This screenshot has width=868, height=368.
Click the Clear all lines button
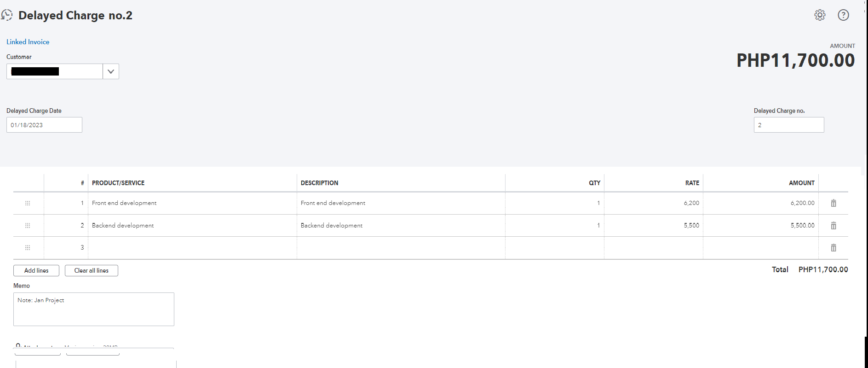point(91,271)
